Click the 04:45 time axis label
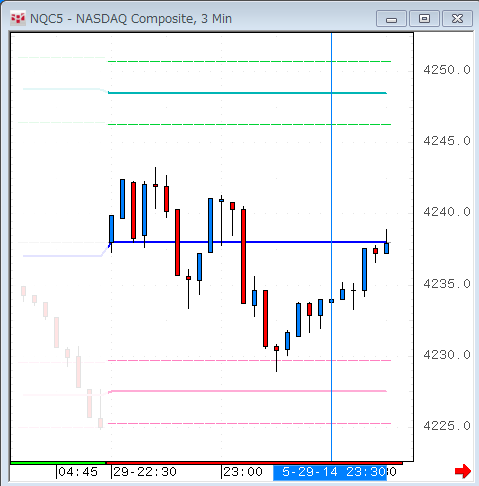This screenshot has width=479, height=486. 78,472
